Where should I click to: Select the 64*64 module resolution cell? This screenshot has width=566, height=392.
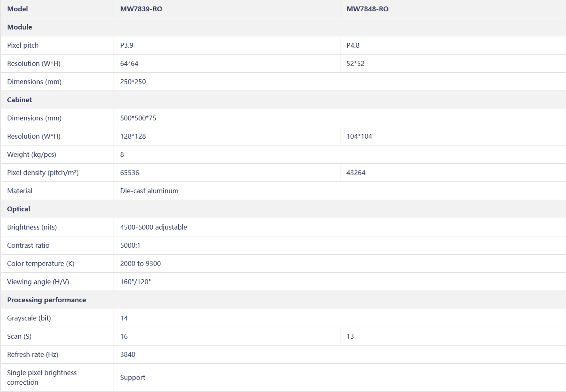click(x=129, y=63)
